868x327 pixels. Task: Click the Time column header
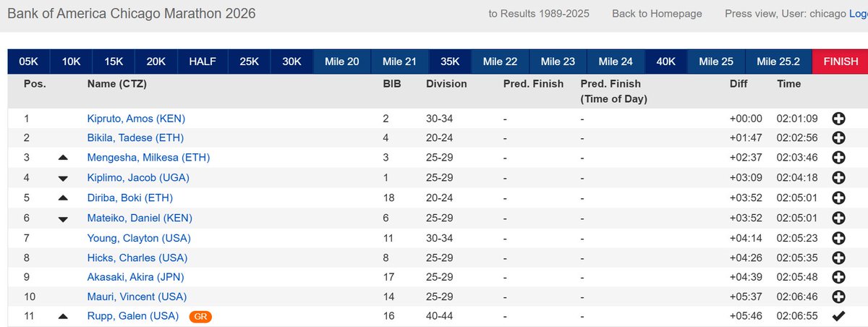click(x=789, y=84)
